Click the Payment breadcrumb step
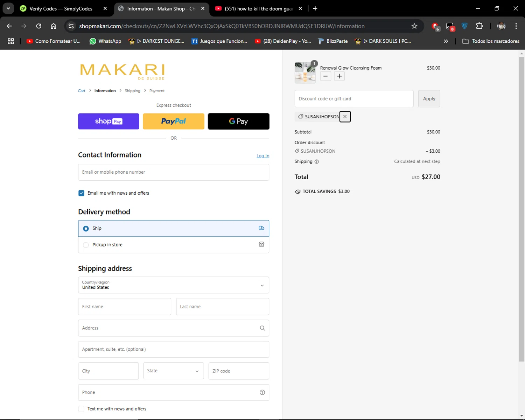 click(157, 91)
